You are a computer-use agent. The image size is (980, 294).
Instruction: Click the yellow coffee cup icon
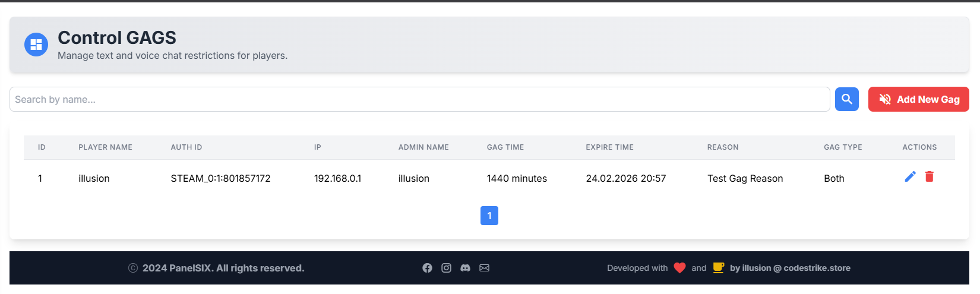point(718,268)
